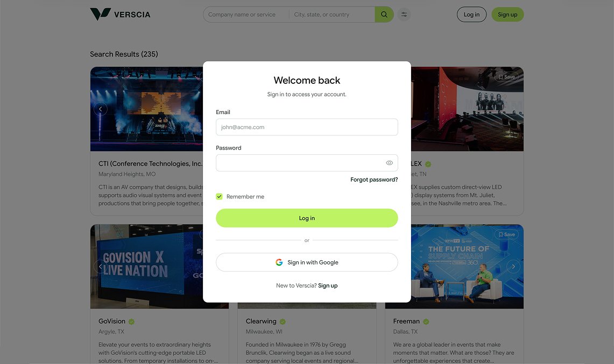The width and height of the screenshot is (614, 364).
Task: Save the top-right LED display listing
Action: click(x=507, y=77)
